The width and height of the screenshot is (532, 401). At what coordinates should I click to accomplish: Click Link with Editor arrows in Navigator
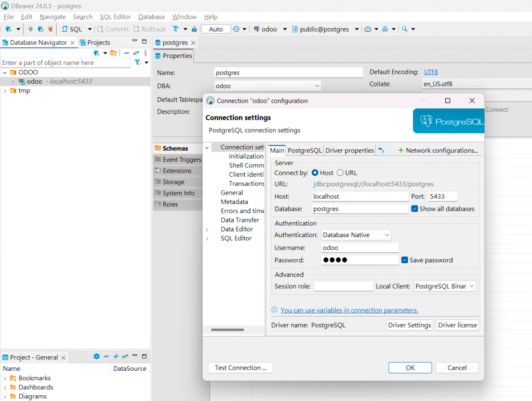click(136, 53)
